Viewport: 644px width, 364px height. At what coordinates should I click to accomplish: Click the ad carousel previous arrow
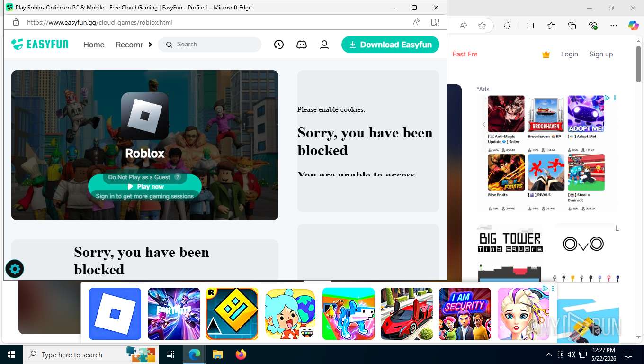click(x=483, y=125)
